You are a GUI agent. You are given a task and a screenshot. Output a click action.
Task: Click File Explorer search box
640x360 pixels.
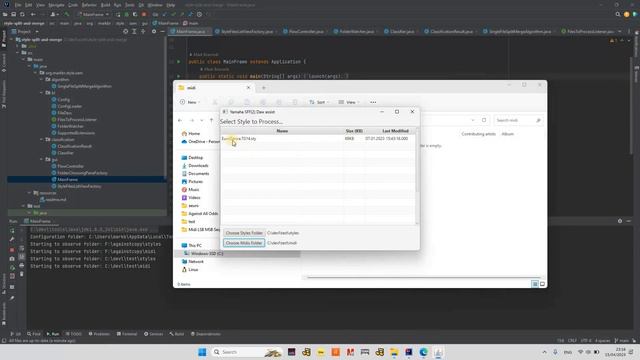click(518, 120)
